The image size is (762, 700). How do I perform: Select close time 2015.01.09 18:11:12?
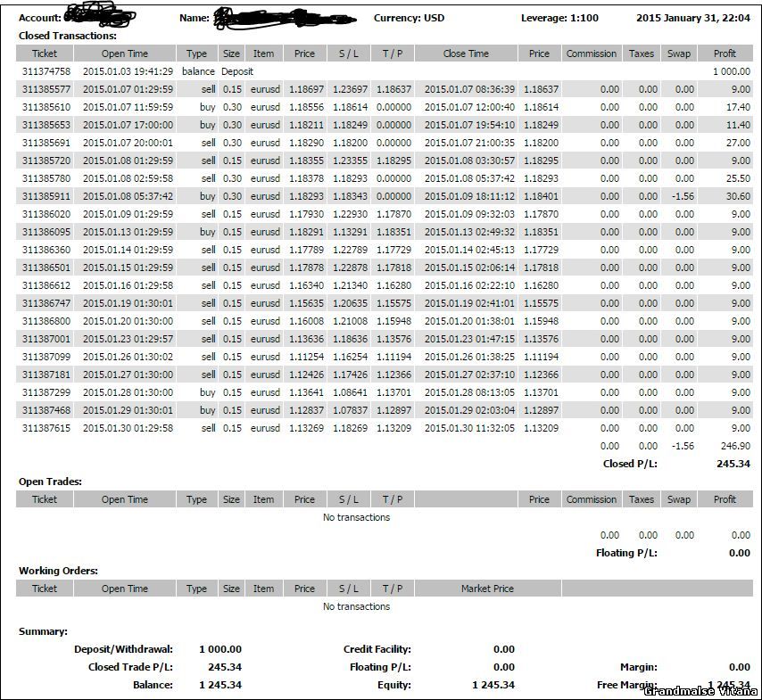click(469, 196)
